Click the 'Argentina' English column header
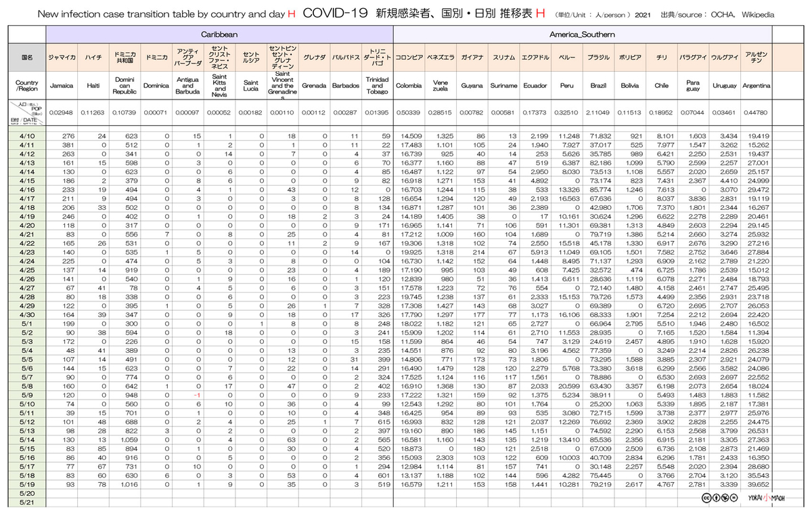Viewport: 812px width, 512px height. click(x=756, y=86)
